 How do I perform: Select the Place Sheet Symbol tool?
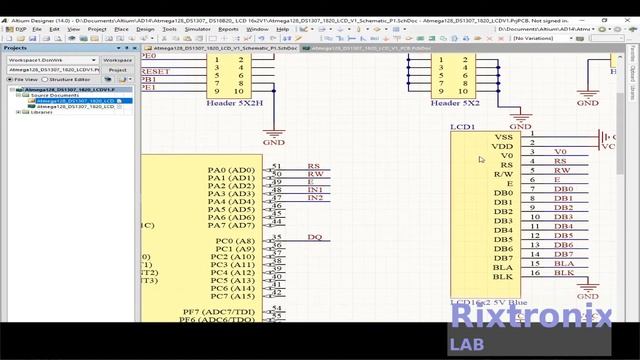pyautogui.click(x=420, y=38)
